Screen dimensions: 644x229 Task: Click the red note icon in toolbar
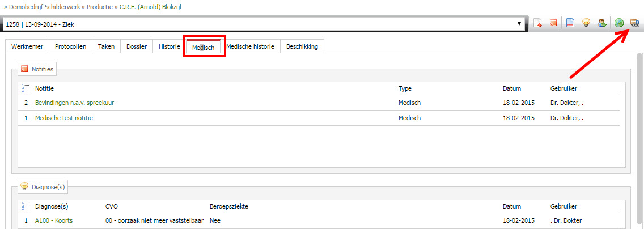point(553,23)
